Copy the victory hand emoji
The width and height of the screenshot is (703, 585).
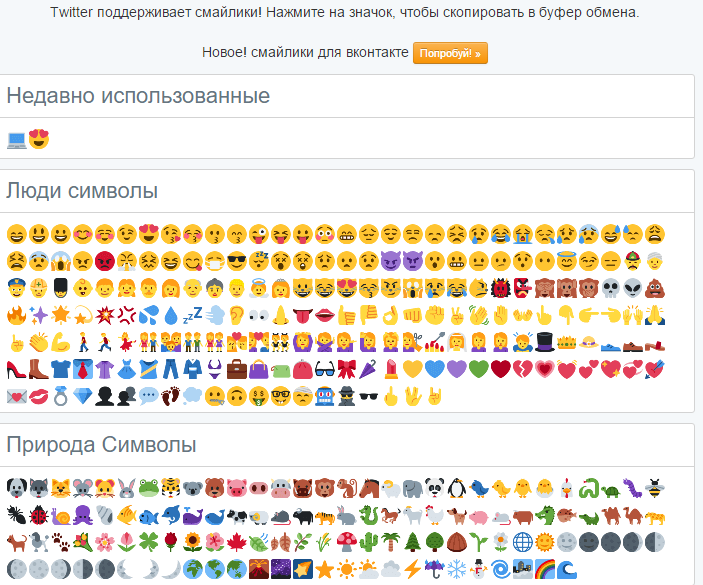[456, 316]
